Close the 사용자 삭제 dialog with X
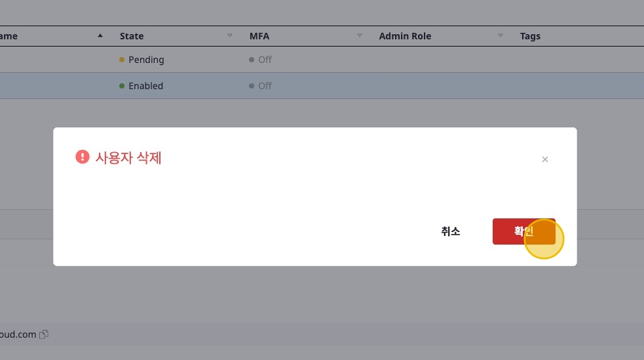 click(x=544, y=159)
